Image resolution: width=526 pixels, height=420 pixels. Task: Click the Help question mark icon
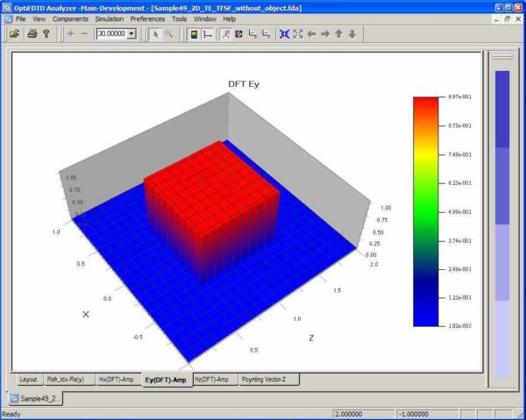46,33
